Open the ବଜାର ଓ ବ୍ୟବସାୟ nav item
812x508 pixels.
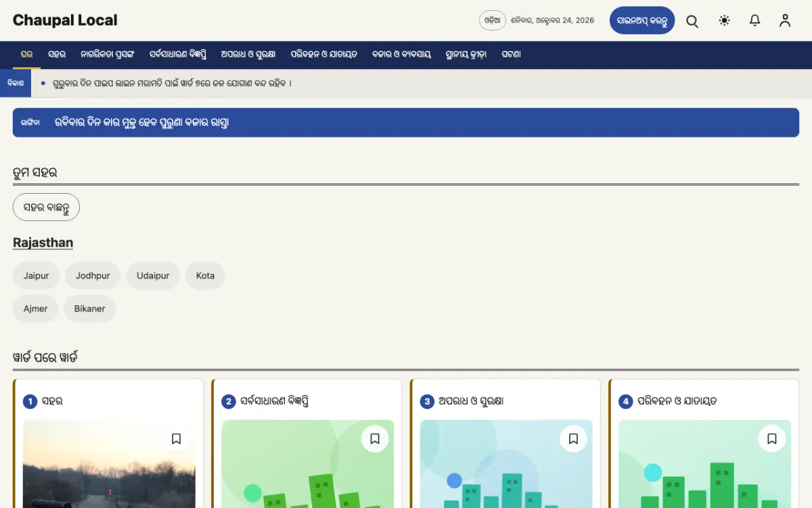[x=401, y=55]
